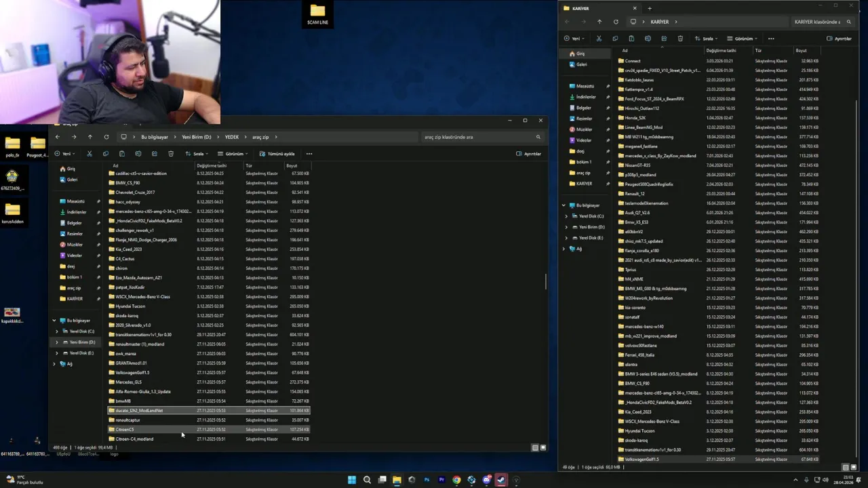Click YEDEK breadcrumb in araç zip window
The width and height of the screenshot is (868, 488).
(x=232, y=137)
